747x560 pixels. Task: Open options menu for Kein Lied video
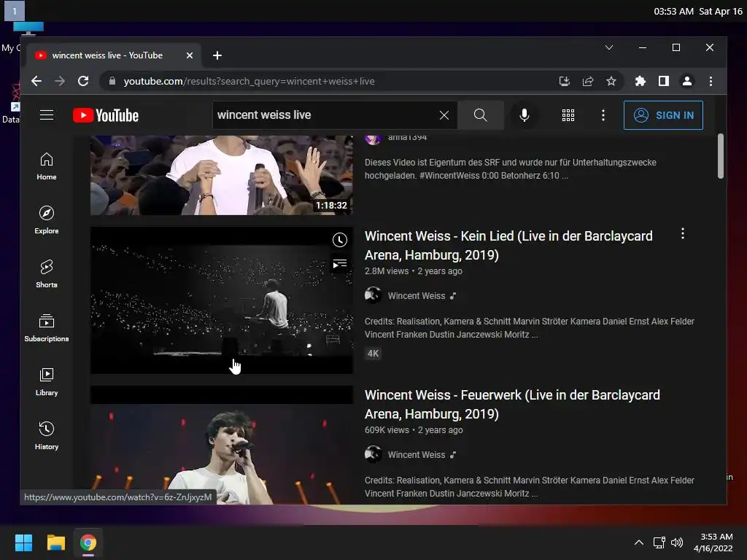point(683,233)
